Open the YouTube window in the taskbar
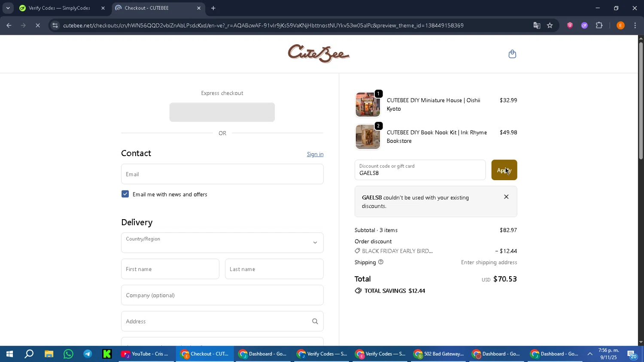The height and width of the screenshot is (362, 644). pos(145,354)
